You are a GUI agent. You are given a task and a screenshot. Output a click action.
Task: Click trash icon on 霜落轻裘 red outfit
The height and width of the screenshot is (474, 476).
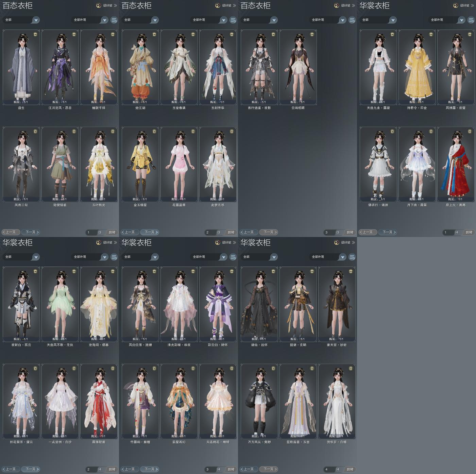click(x=113, y=368)
